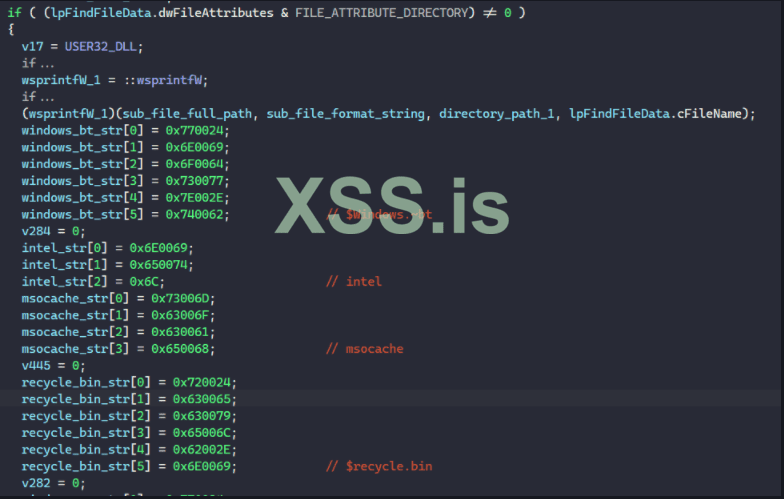Click the sub_file_format_string argument
This screenshot has height=499, width=784.
coord(346,114)
